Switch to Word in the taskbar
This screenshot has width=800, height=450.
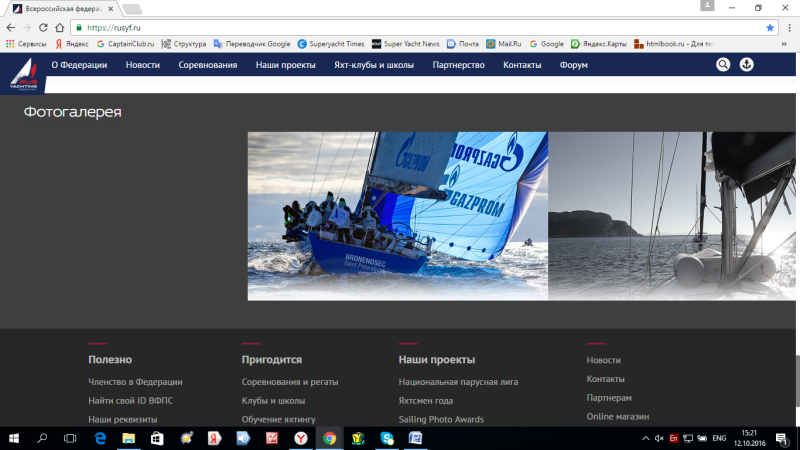[x=415, y=438]
